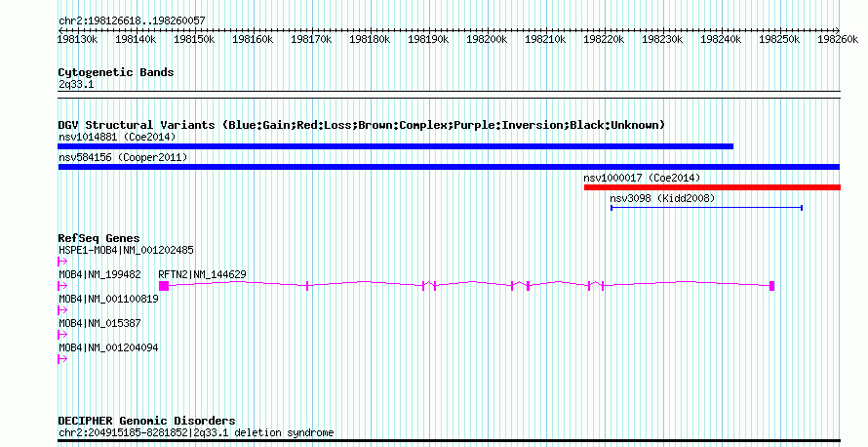Click the HSPE1-MOB4|NM_001202485 gene arrow icon
The height and width of the screenshot is (447, 868).
[x=62, y=262]
